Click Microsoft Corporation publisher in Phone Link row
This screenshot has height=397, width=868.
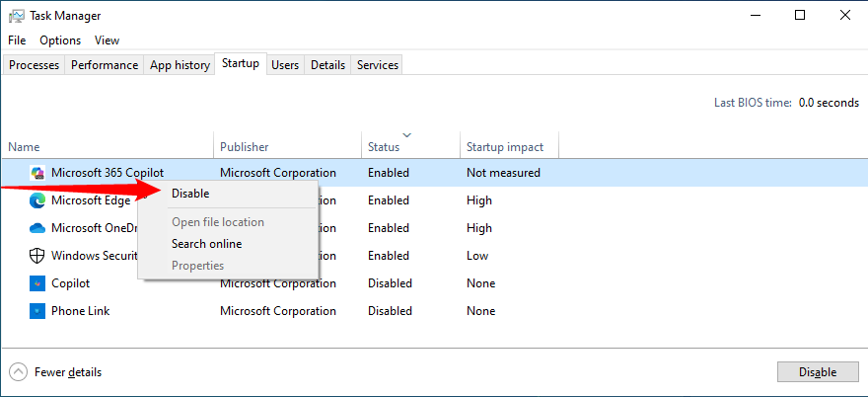click(x=278, y=311)
